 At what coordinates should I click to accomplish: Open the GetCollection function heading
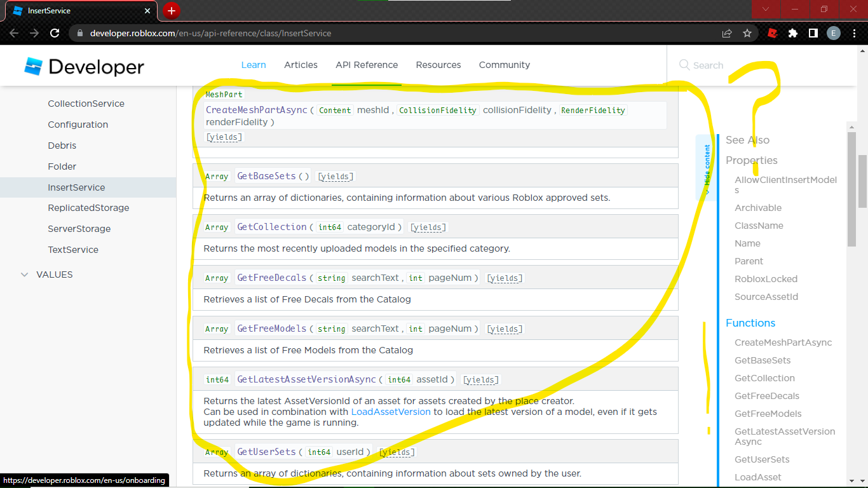[x=272, y=227]
